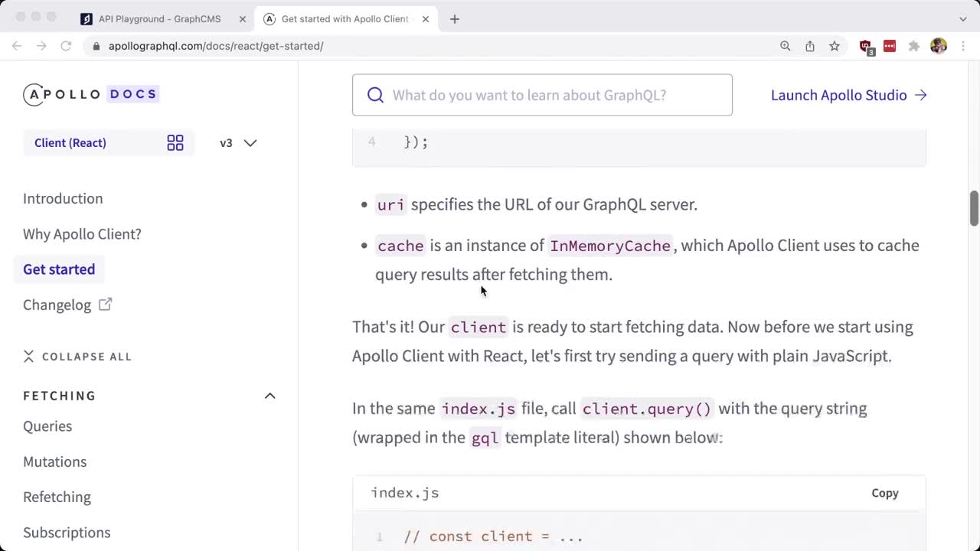980x551 pixels.
Task: Collapse the Fetching section
Action: pos(269,396)
